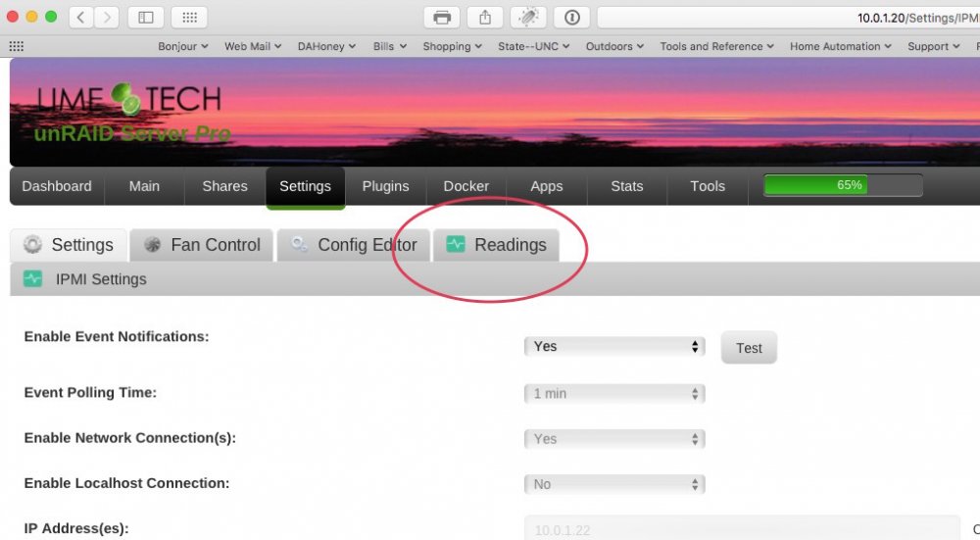980x540 pixels.
Task: Show favorites grid icon in bookmarks bar
Action: [17, 46]
